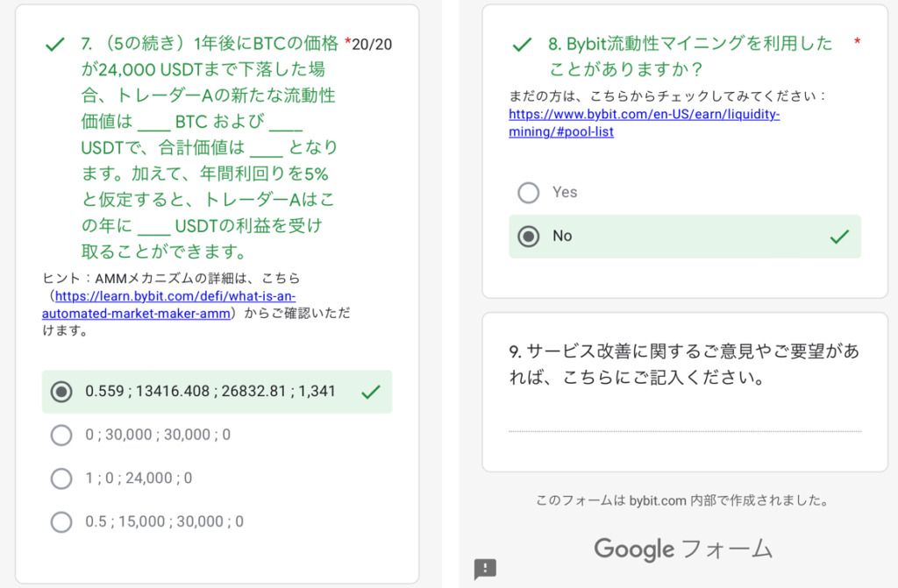Open the learn.bybit.com AMM hint link
This screenshot has height=588, width=898.
tap(169, 305)
